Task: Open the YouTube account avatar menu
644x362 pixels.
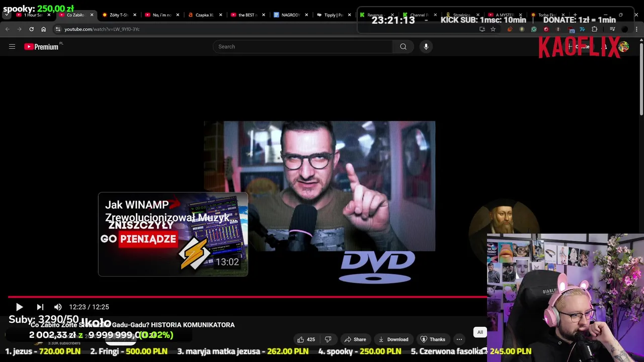Action: [624, 47]
